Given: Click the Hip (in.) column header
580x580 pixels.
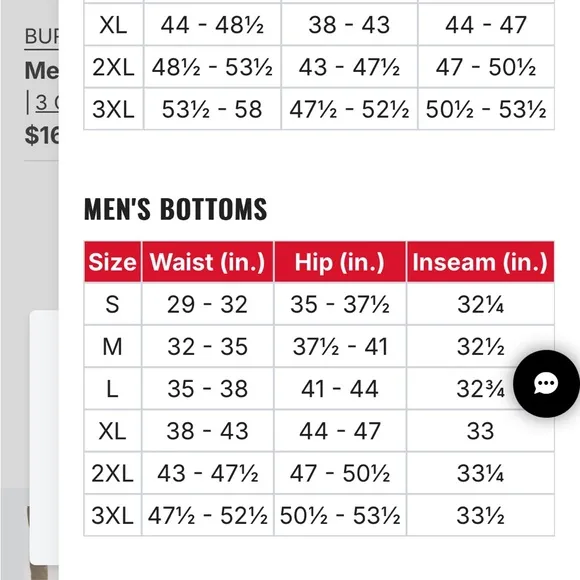Looking at the screenshot, I should pos(340,262).
